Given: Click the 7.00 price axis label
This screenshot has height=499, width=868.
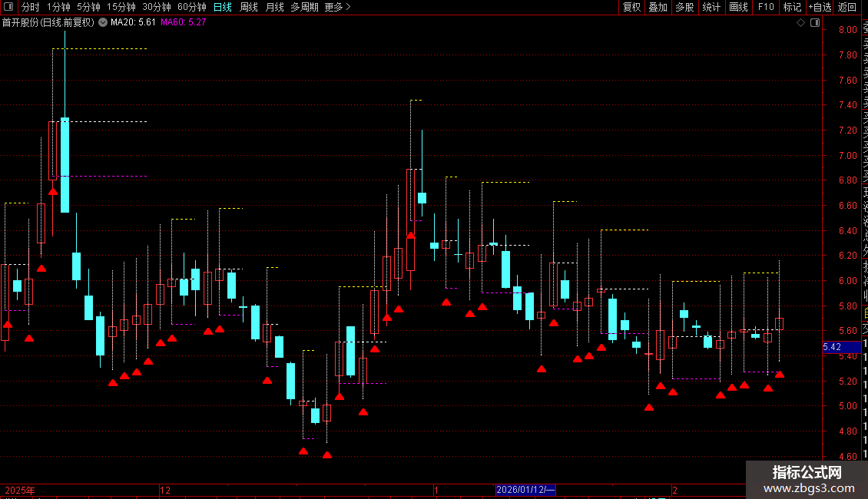Looking at the screenshot, I should tap(847, 155).
